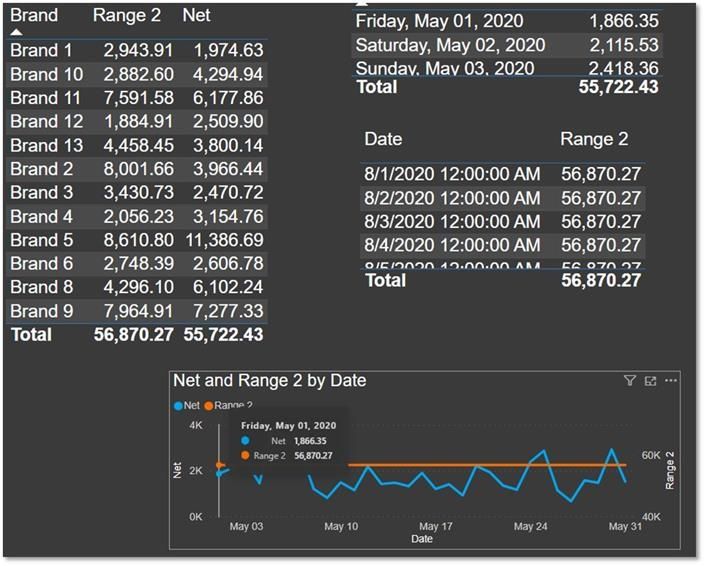Viewport: 705px width, 566px height.
Task: Select Saturday, May 02, 2020 row
Action: pos(507,45)
